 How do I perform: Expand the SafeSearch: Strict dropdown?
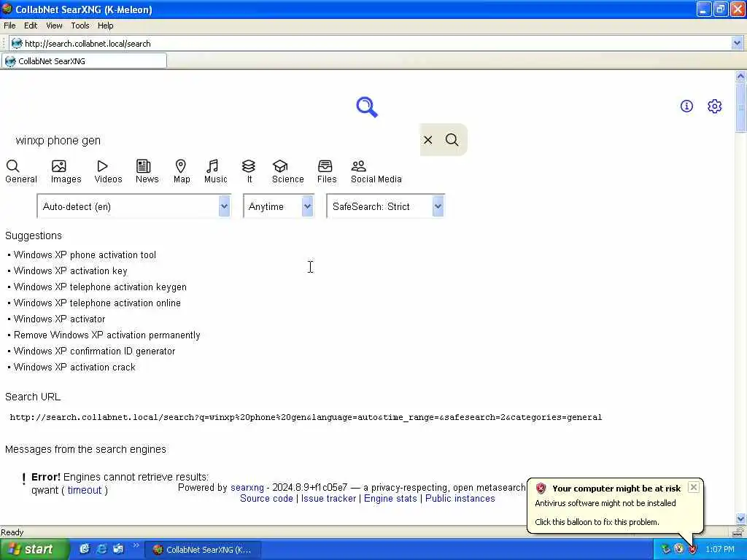pos(385,206)
